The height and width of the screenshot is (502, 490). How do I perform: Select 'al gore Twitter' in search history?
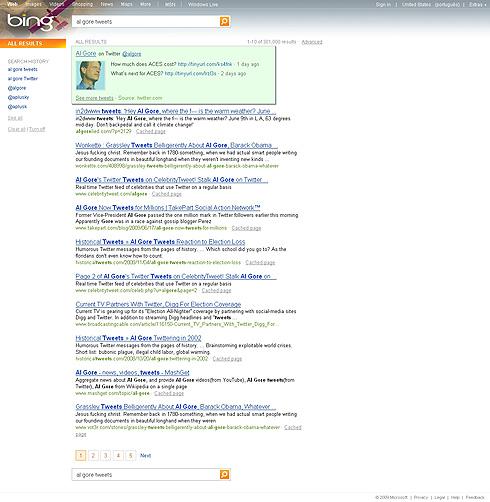point(23,79)
